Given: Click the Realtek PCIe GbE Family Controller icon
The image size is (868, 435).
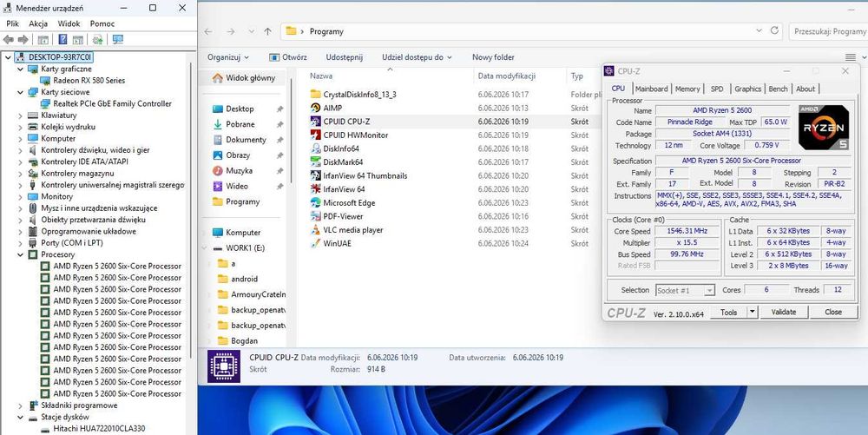Looking at the screenshot, I should click(45, 104).
